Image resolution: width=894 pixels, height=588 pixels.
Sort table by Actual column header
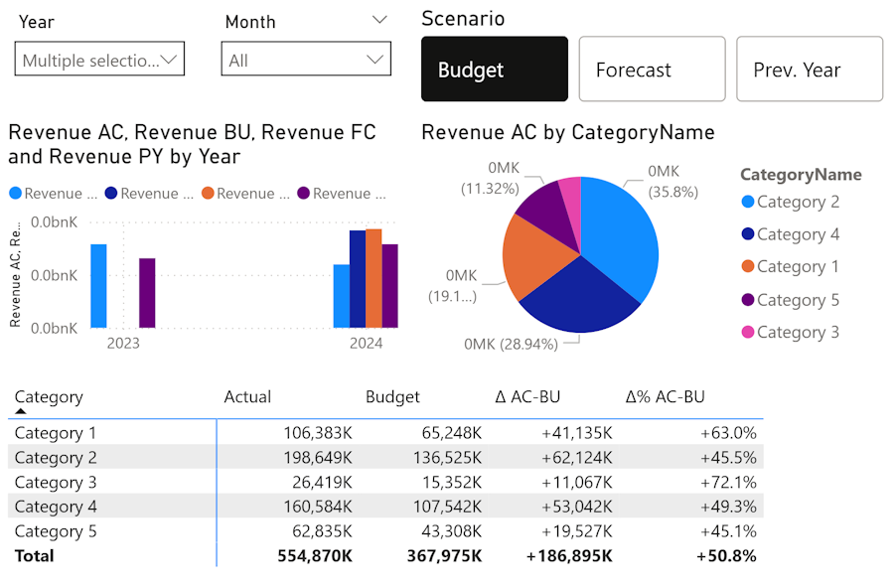247,396
